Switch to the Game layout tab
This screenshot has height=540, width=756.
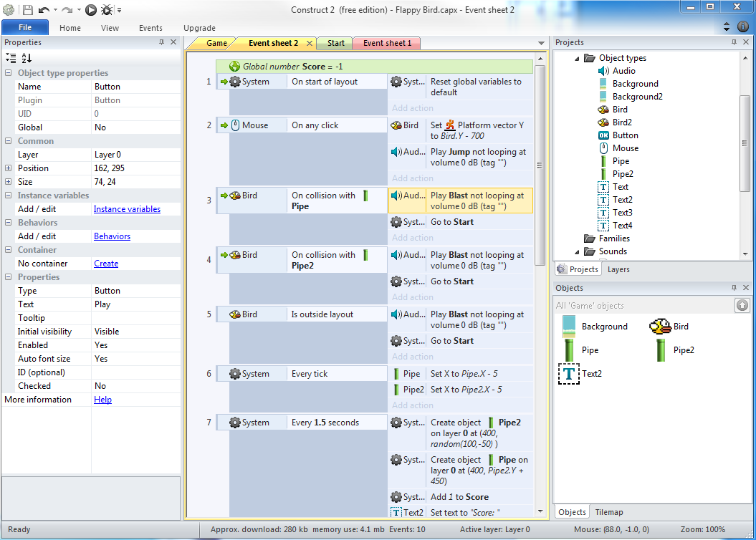click(216, 44)
